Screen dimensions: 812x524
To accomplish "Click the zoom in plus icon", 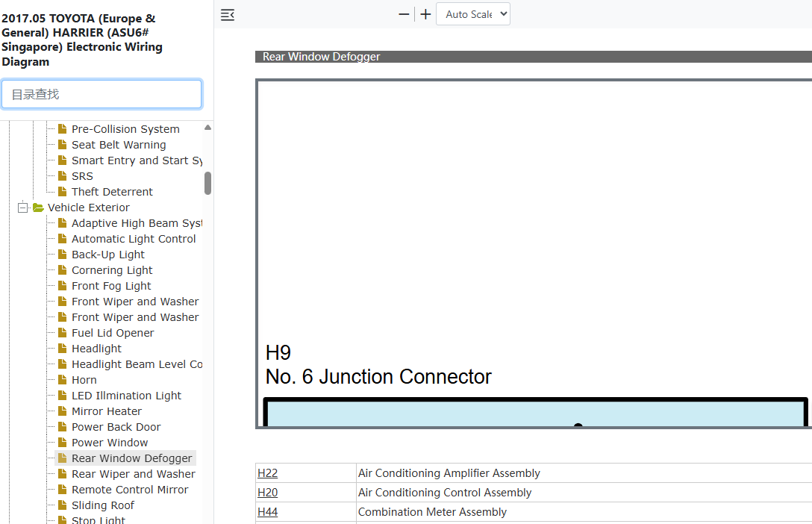I will point(425,14).
